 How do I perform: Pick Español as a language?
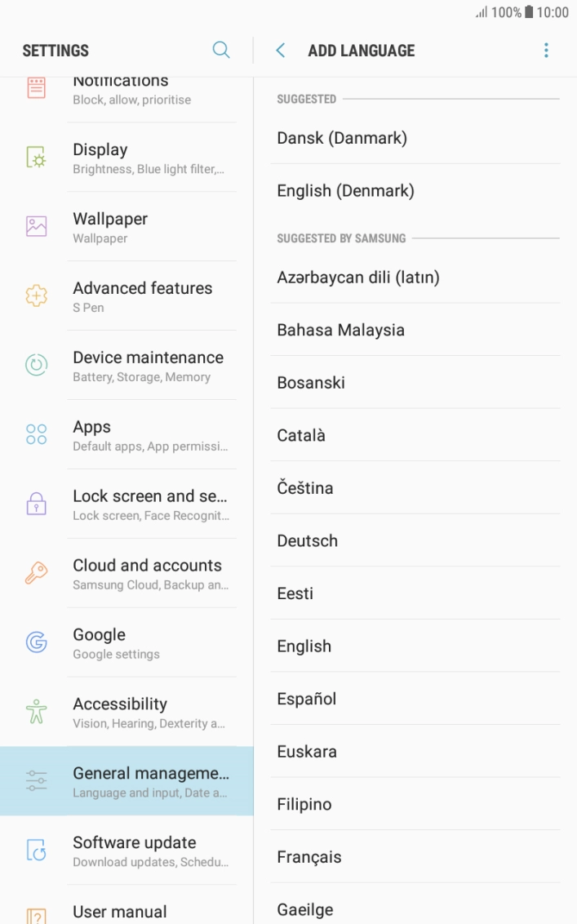tap(307, 699)
